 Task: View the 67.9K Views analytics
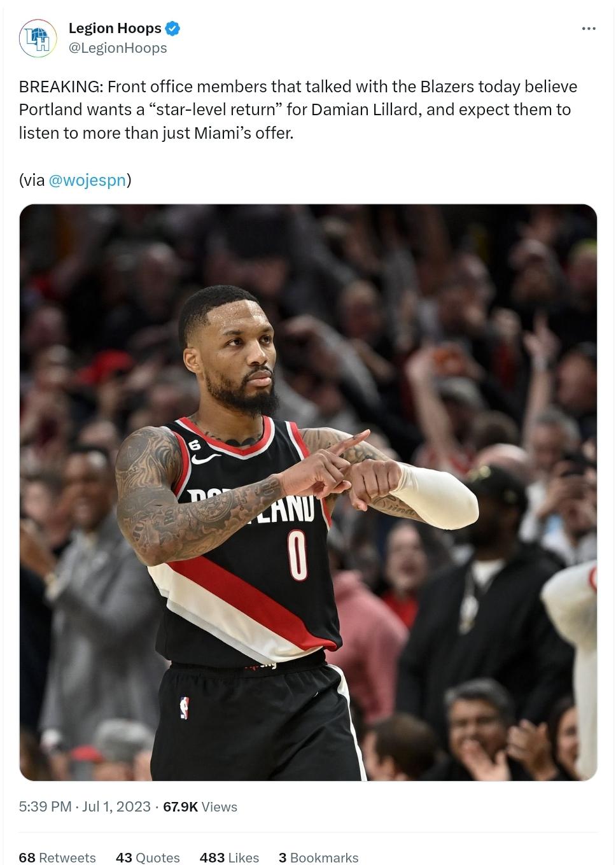200,806
